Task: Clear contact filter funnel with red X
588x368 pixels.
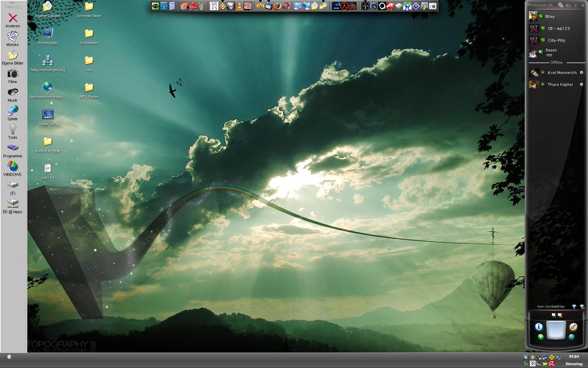Action: [x=582, y=307]
